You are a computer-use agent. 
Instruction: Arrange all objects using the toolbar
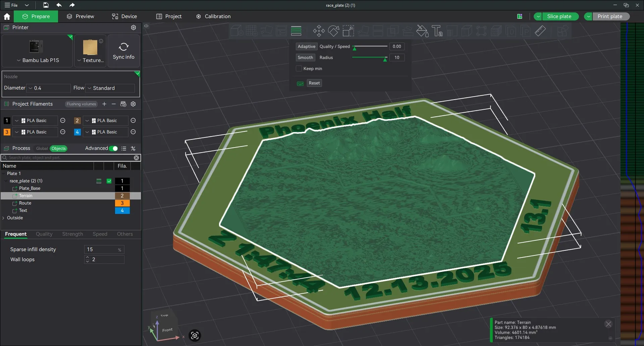coord(281,31)
